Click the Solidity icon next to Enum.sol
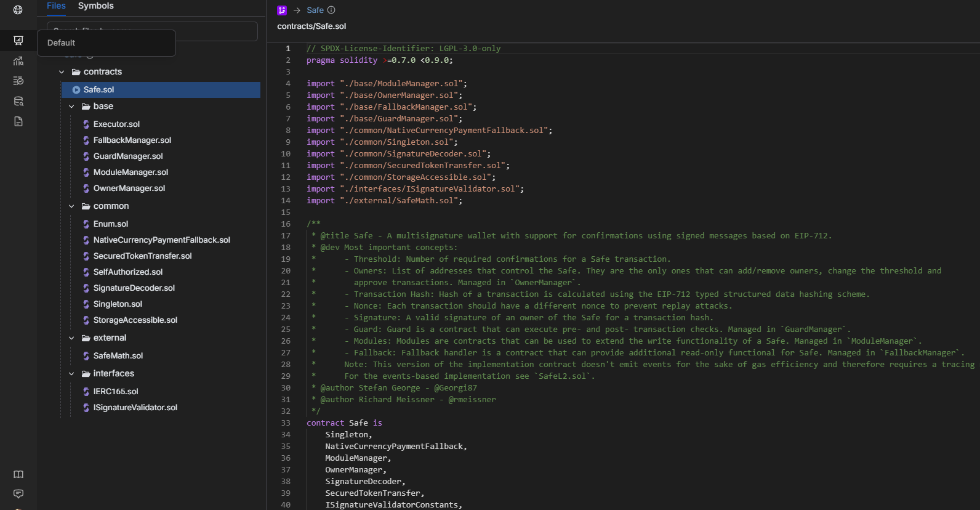Image resolution: width=980 pixels, height=510 pixels. pyautogui.click(x=86, y=224)
